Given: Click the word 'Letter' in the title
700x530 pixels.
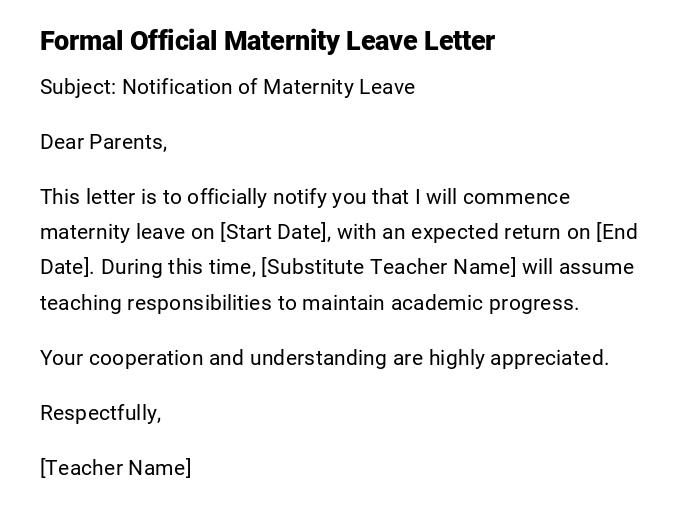Looking at the screenshot, I should 459,41.
